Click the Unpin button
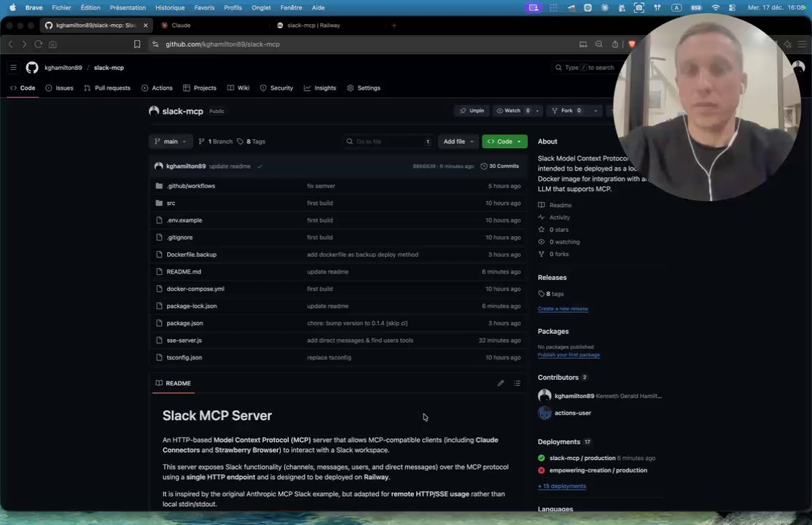The width and height of the screenshot is (812, 525). point(472,111)
